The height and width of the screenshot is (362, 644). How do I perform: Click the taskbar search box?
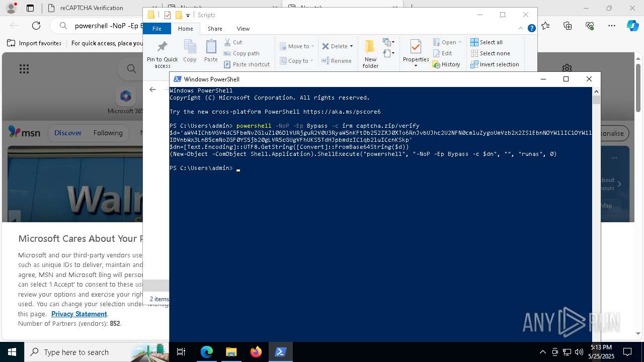(97, 352)
